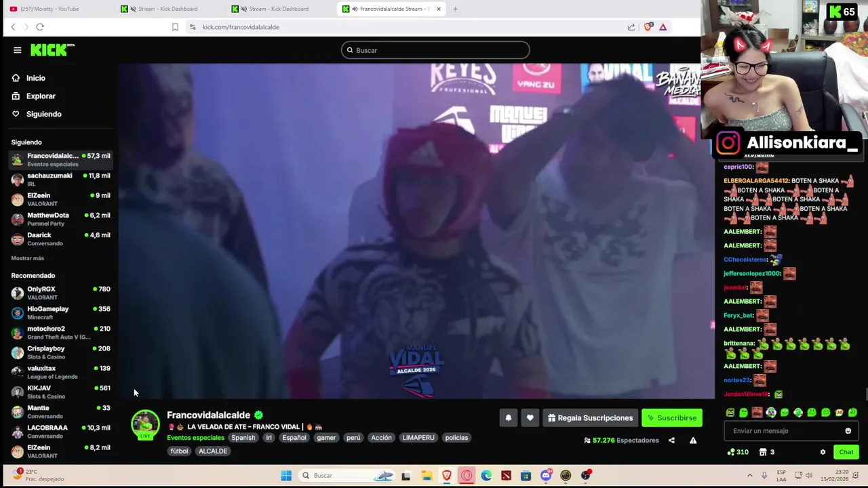Expand following list with Mostrar más
868x488 pixels.
[x=27, y=258]
